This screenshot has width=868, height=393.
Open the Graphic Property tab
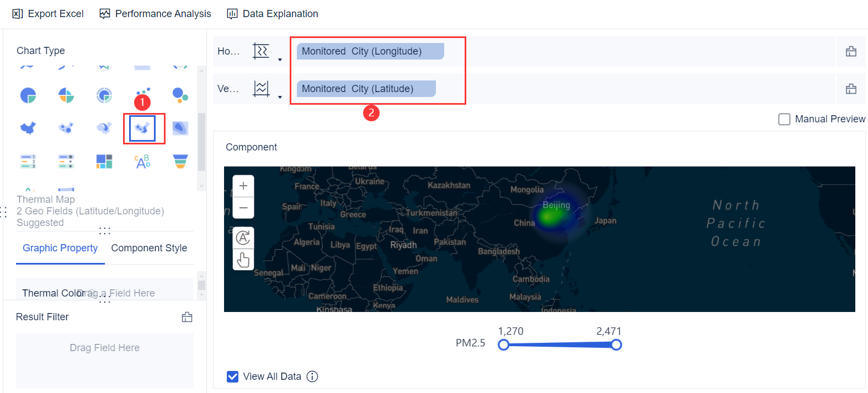pyautogui.click(x=60, y=248)
